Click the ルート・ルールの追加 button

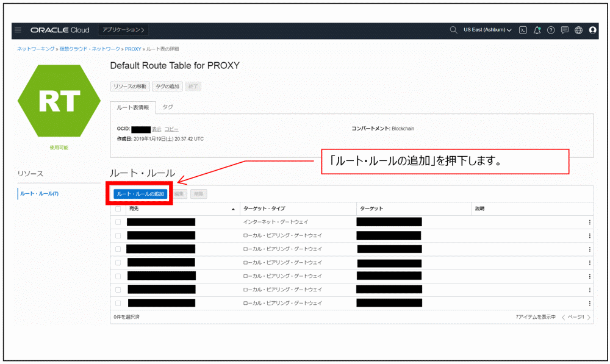140,194
